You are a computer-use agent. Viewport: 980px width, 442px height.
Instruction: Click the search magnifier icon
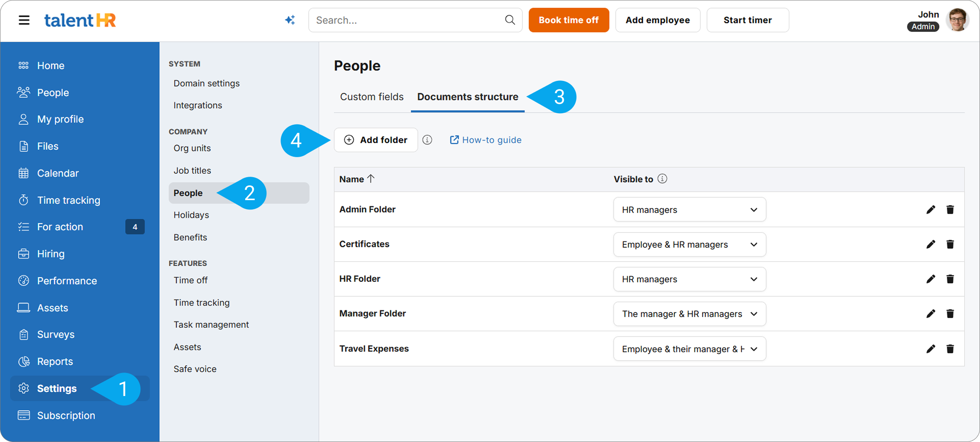pyautogui.click(x=510, y=20)
